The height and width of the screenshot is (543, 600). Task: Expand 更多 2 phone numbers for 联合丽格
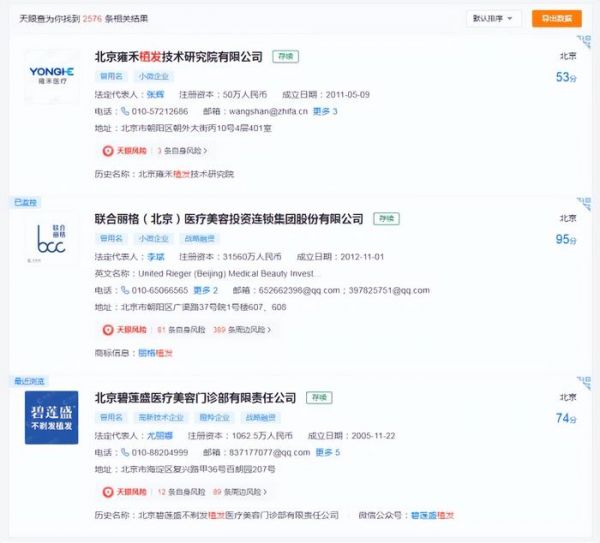(205, 290)
